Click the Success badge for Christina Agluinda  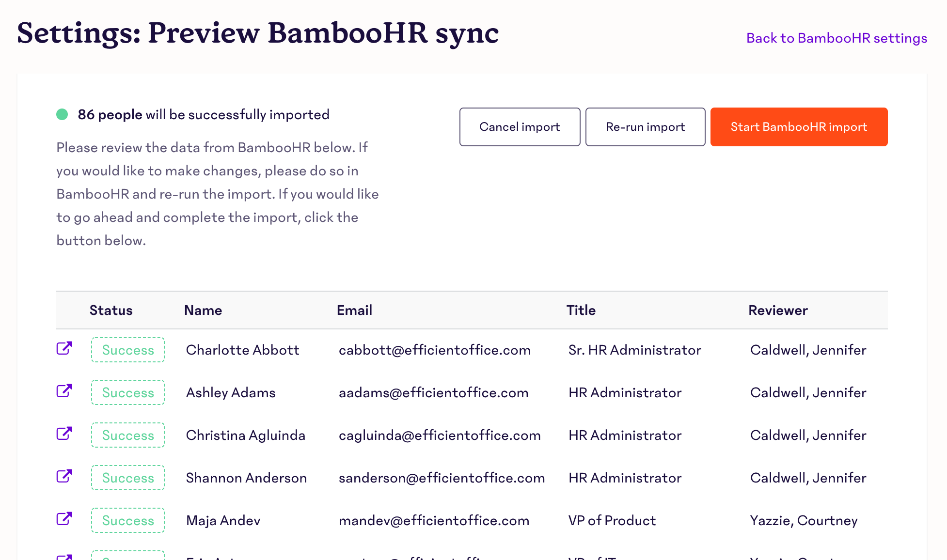point(128,435)
